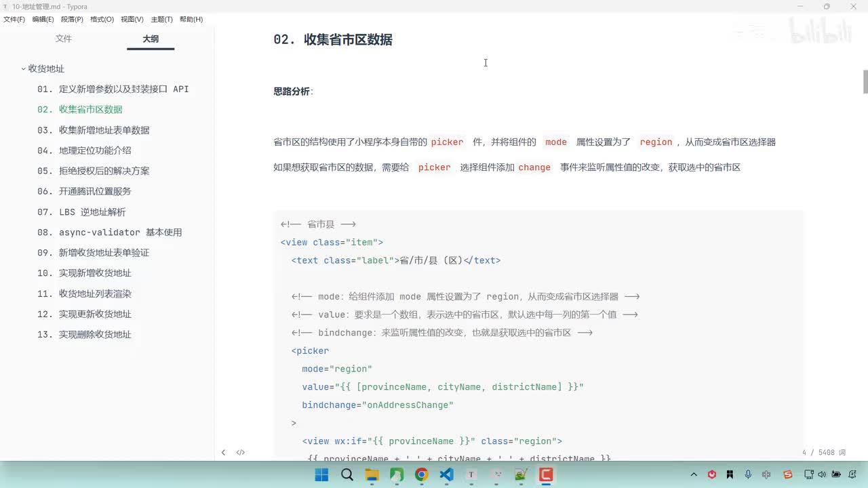Go to 11. 收货地址列表渲染

pyautogui.click(x=84, y=293)
